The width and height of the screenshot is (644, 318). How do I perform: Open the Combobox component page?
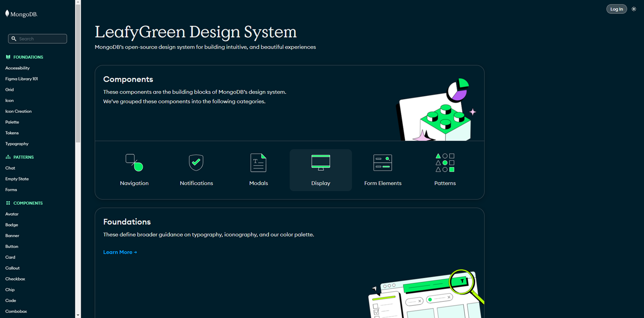(16, 312)
